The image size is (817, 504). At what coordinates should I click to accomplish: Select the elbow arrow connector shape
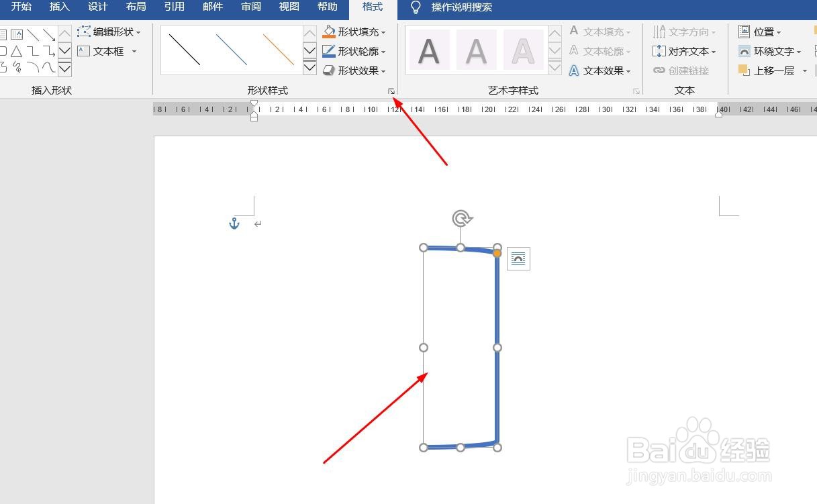click(x=49, y=51)
